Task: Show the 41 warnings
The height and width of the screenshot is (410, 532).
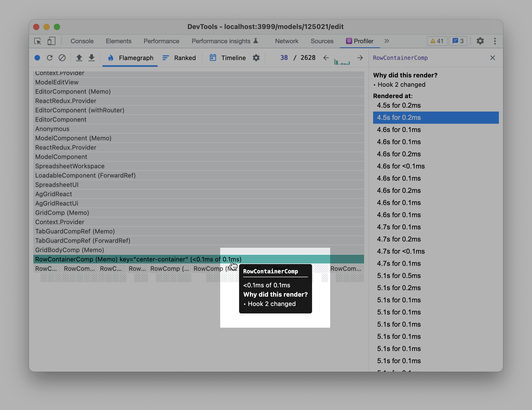Action: point(437,41)
